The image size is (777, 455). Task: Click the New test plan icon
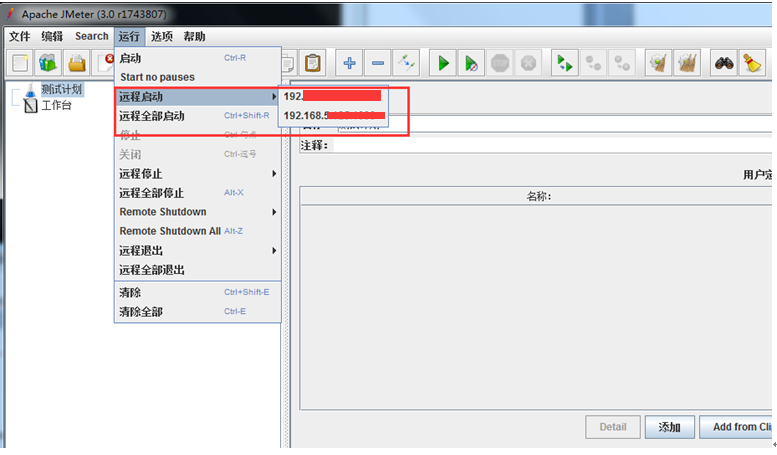click(20, 63)
